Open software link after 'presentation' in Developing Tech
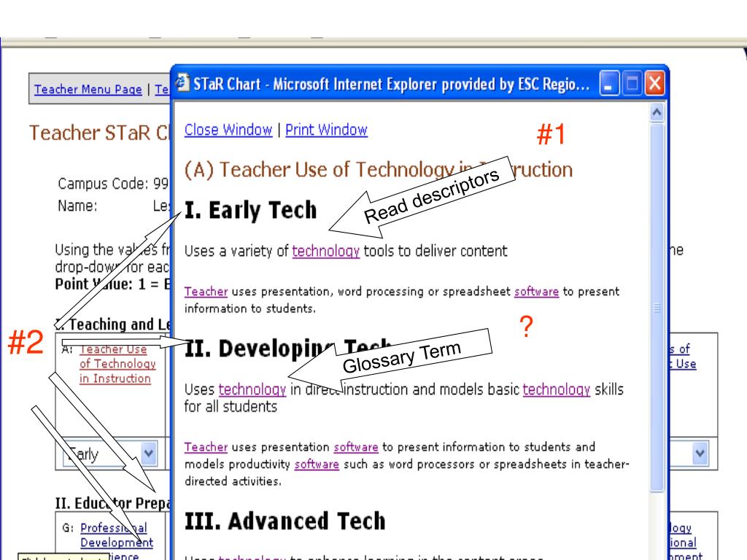This screenshot has height=560, width=747. coord(356,447)
